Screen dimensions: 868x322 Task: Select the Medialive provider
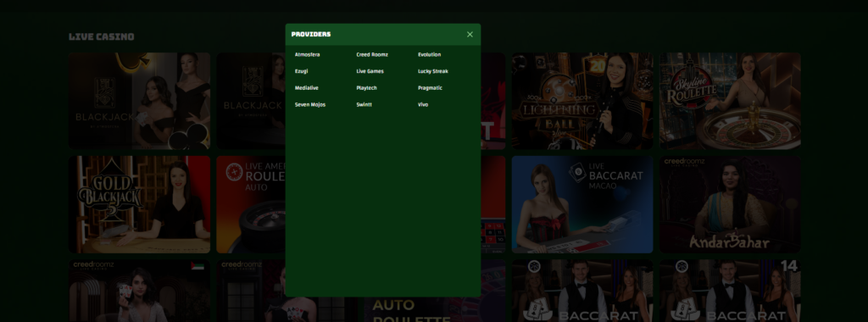click(x=307, y=88)
